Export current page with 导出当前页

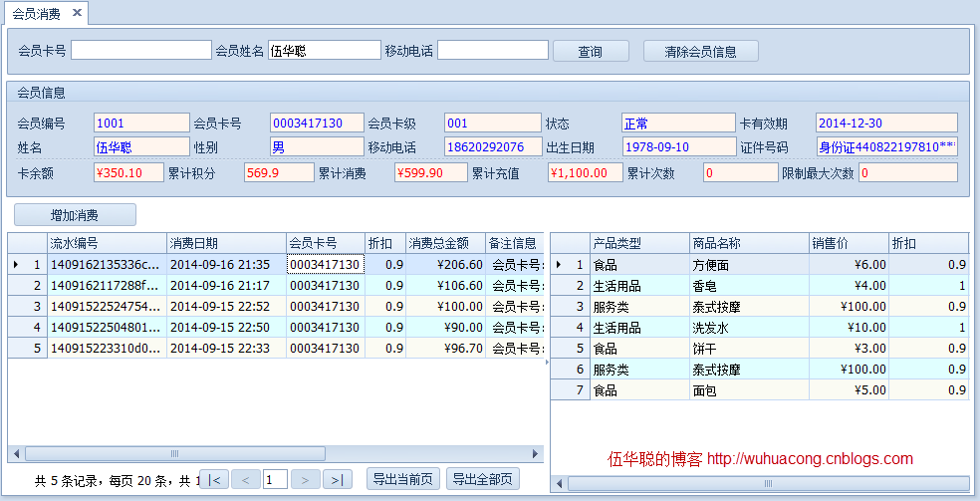(x=402, y=479)
